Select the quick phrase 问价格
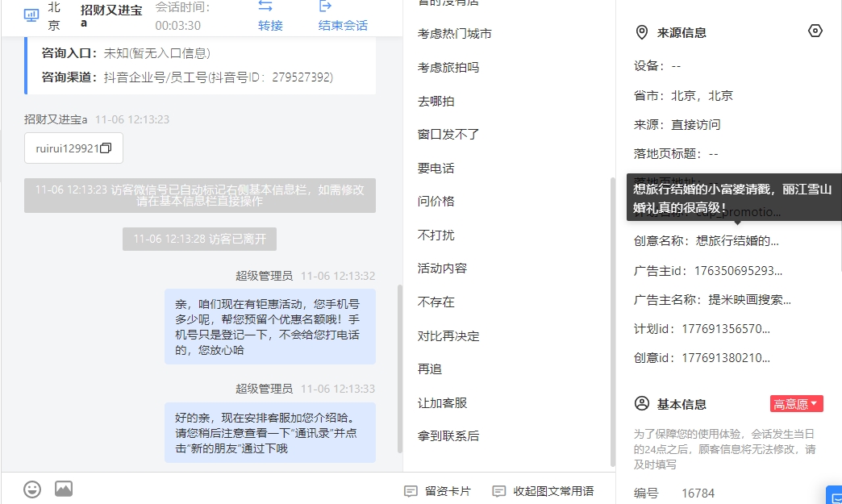The width and height of the screenshot is (842, 504). [x=436, y=202]
